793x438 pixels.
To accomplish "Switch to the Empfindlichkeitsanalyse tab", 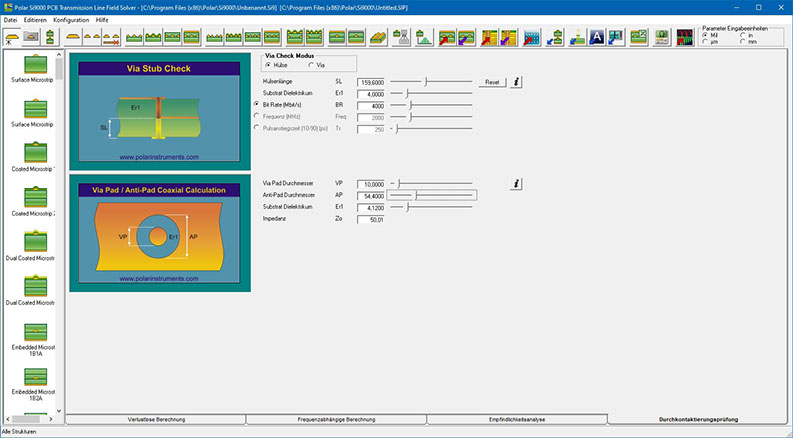I will pyautogui.click(x=516, y=420).
